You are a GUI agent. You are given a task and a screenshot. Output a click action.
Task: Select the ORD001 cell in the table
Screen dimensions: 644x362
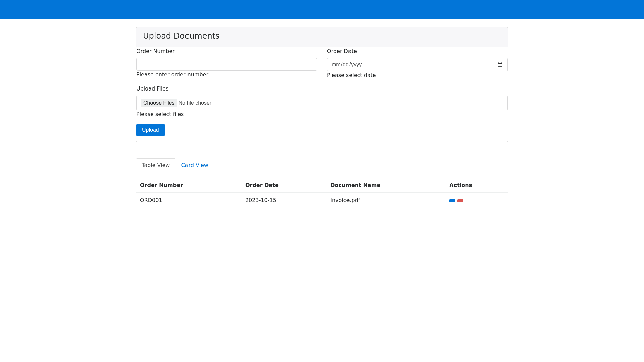point(151,200)
